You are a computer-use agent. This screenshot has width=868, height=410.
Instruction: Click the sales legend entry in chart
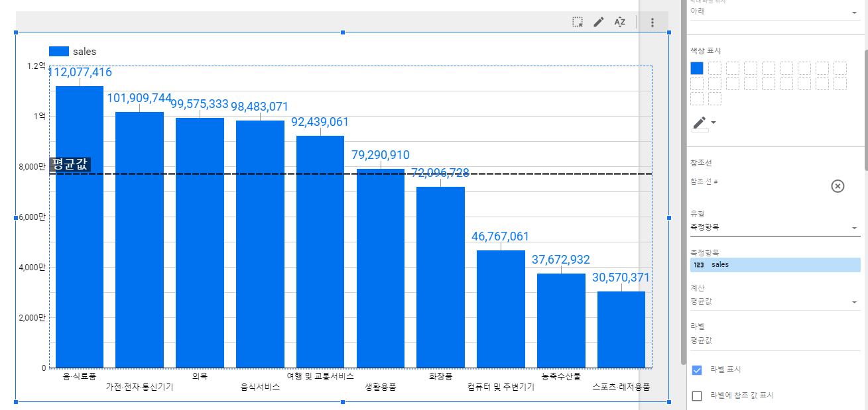pos(72,52)
